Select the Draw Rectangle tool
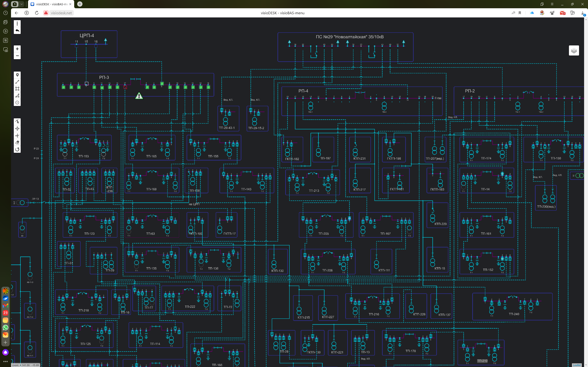This screenshot has height=367, width=588. click(x=17, y=89)
